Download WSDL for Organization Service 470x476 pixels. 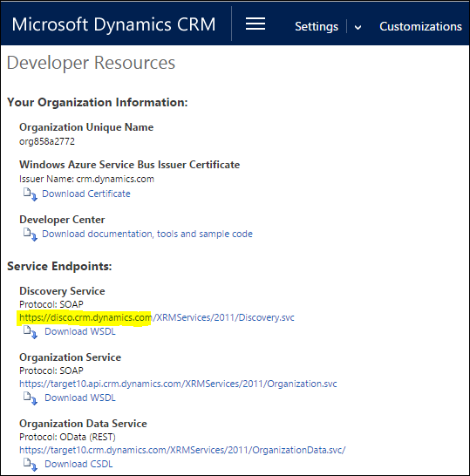pos(80,398)
